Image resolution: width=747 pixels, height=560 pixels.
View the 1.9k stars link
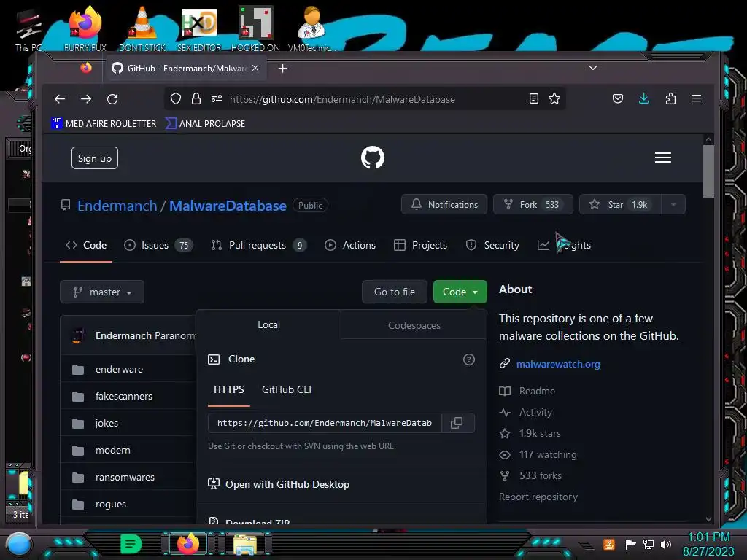(x=530, y=433)
